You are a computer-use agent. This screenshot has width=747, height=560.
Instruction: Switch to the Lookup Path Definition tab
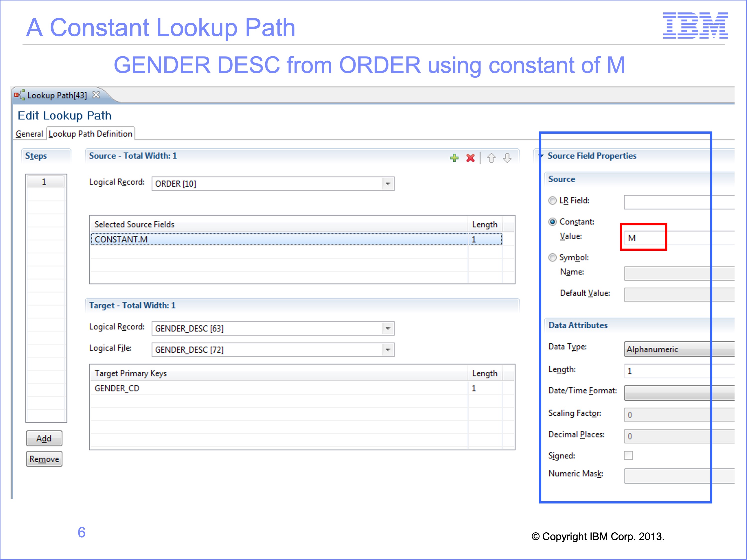point(90,134)
